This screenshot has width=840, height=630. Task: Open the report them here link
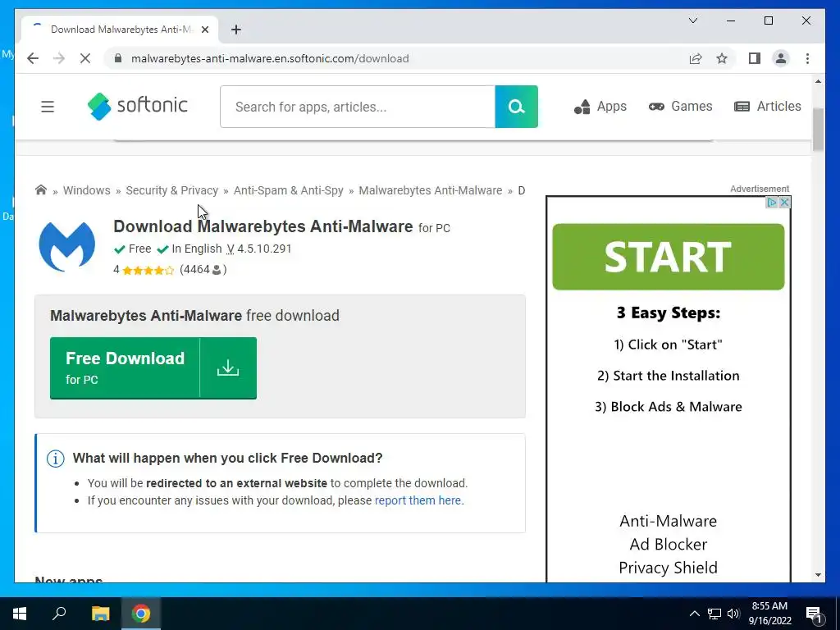418,500
